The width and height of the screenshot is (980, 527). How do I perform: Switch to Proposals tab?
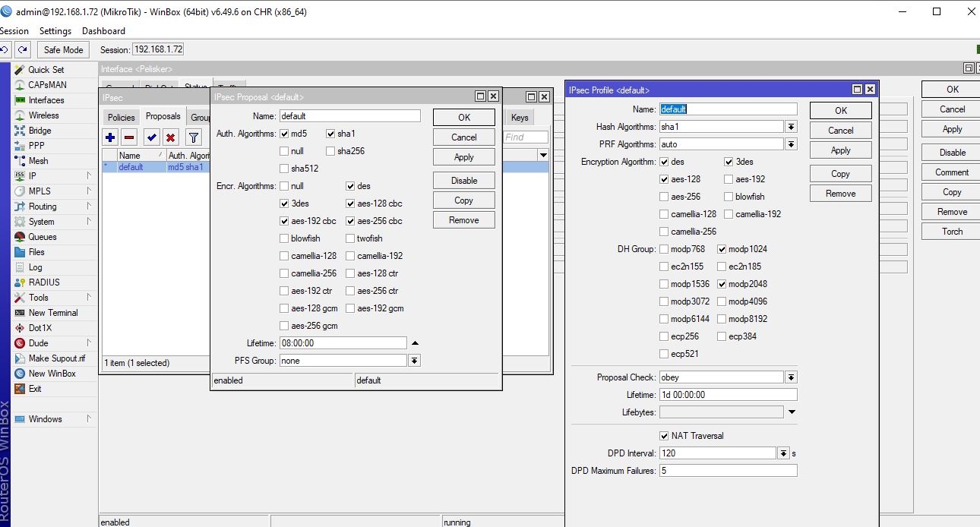(x=163, y=116)
